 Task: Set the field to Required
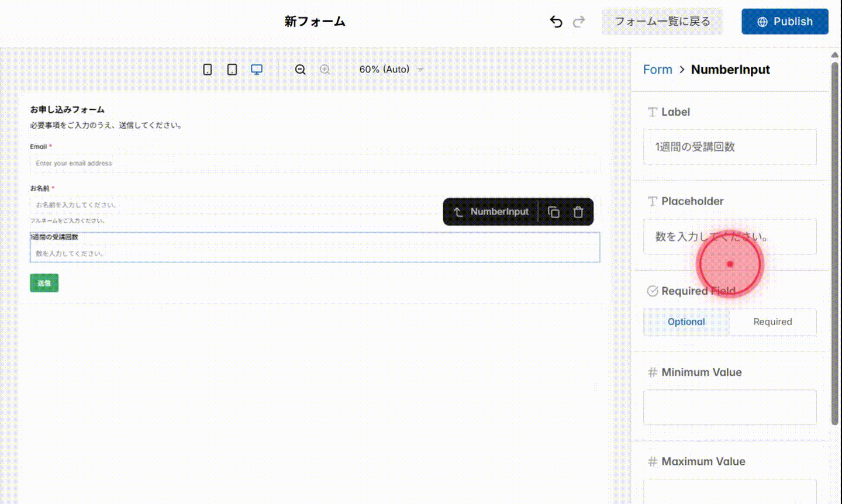[x=772, y=322]
